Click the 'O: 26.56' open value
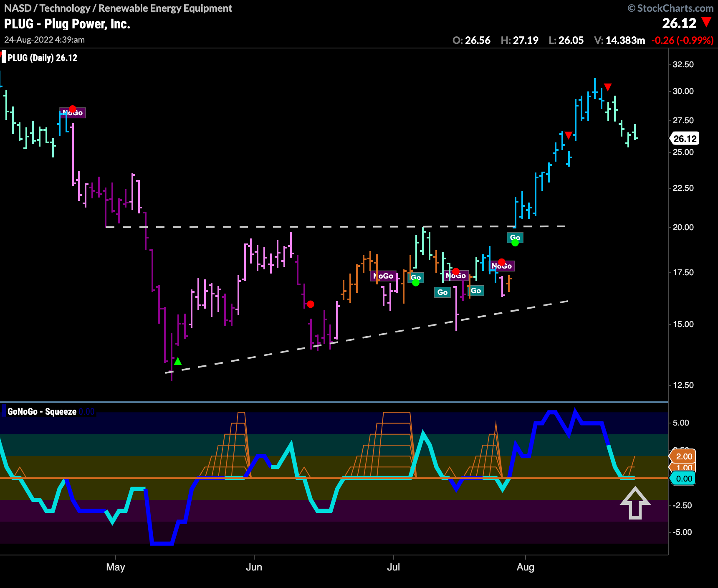The image size is (718, 588). click(x=471, y=40)
